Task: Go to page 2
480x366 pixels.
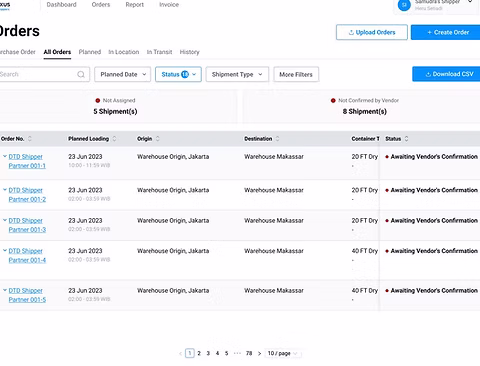Action: [199, 353]
